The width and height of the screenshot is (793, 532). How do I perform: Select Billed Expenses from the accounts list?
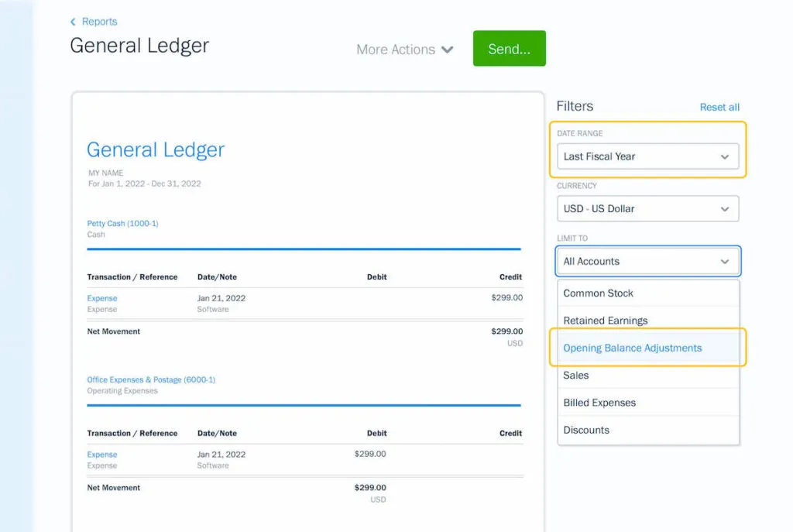point(599,403)
